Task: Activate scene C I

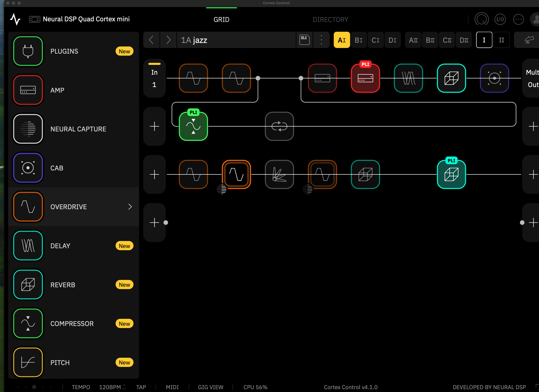Action: pyautogui.click(x=376, y=40)
